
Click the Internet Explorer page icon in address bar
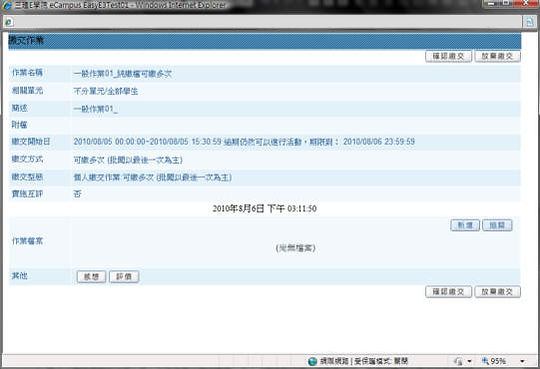pyautogui.click(x=8, y=22)
